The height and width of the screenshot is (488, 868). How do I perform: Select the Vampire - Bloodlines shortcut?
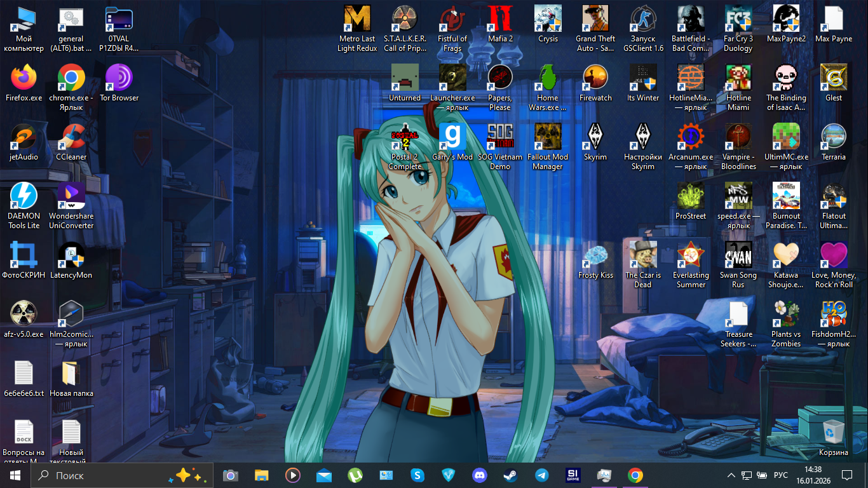[738, 147]
